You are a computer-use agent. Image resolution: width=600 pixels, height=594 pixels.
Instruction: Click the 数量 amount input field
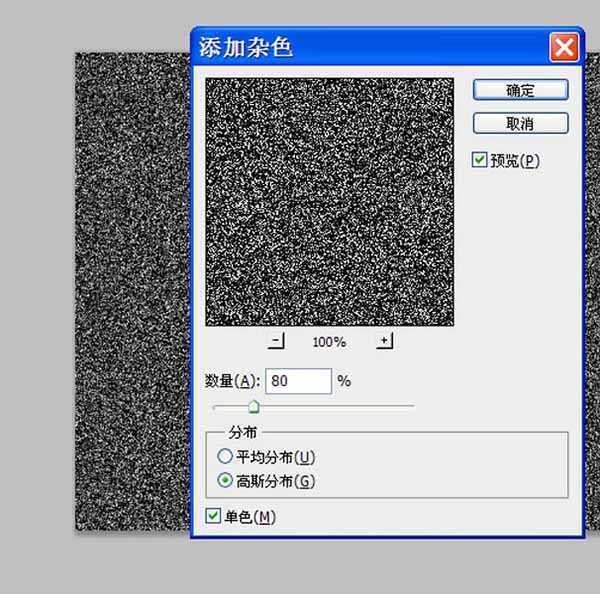pyautogui.click(x=298, y=381)
